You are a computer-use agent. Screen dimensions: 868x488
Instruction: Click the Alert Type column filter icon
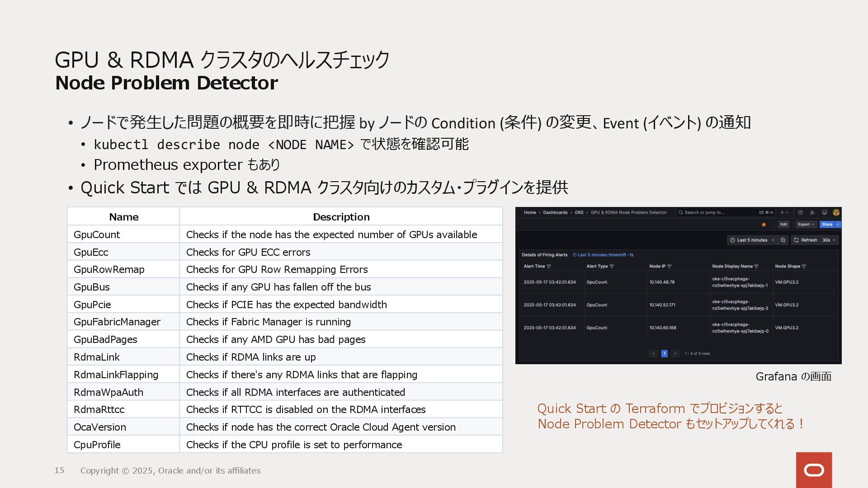click(612, 267)
